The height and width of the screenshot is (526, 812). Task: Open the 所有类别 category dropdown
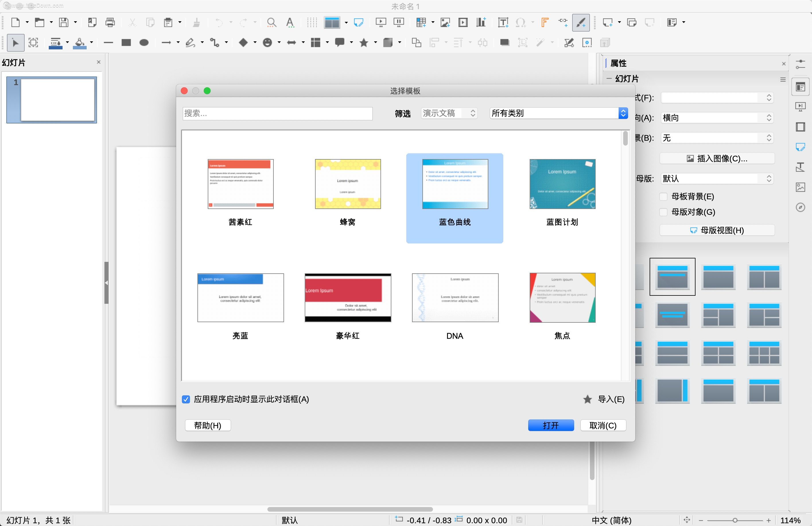tap(559, 113)
